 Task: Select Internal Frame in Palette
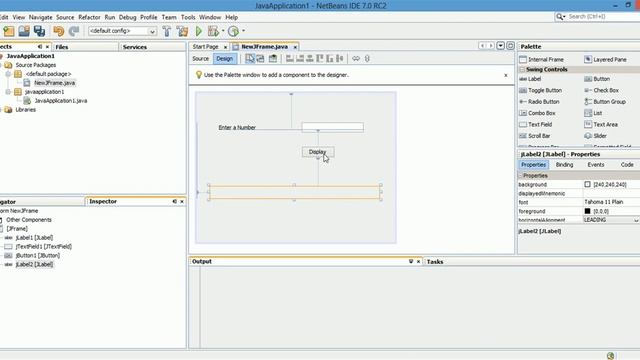(x=541, y=60)
